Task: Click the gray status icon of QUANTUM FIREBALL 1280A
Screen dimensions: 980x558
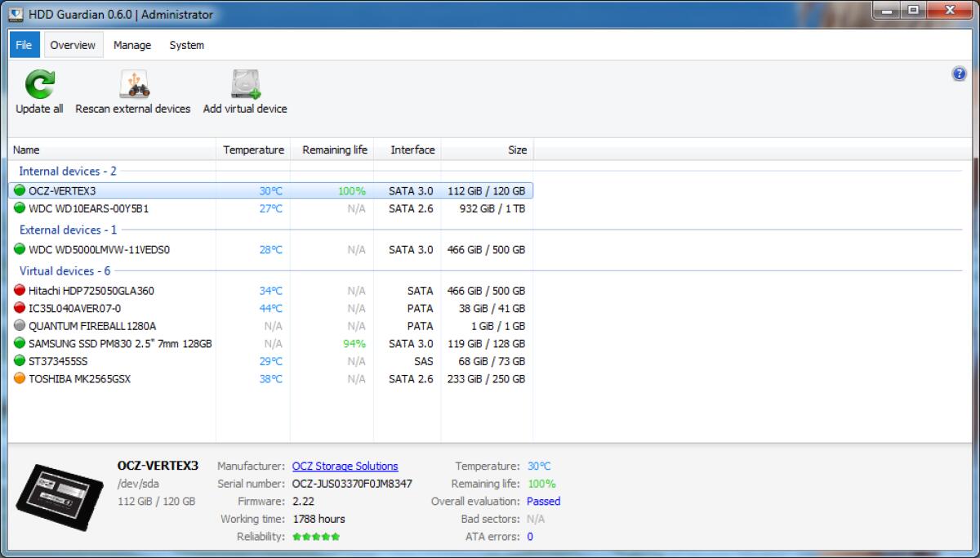Action: [18, 326]
